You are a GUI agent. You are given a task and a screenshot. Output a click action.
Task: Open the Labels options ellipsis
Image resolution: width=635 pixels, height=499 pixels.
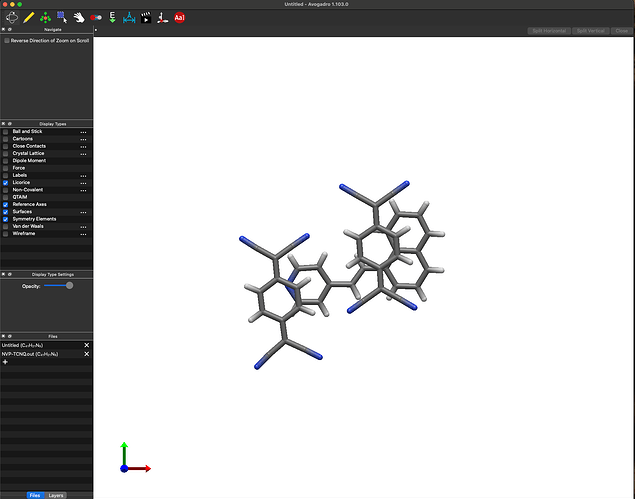pyautogui.click(x=84, y=176)
